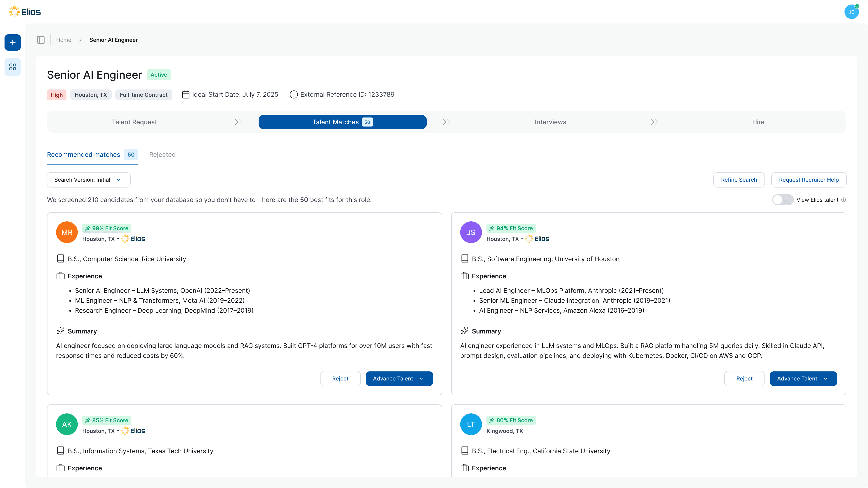Click the calendar icon beside Ideal Start Date
Viewport: 868px width, 488px height.
click(186, 94)
